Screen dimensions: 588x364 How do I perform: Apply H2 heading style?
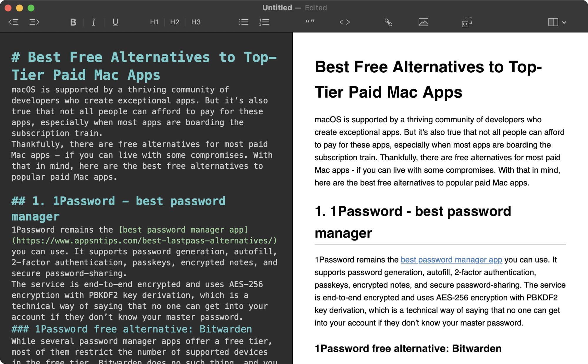[x=175, y=22]
